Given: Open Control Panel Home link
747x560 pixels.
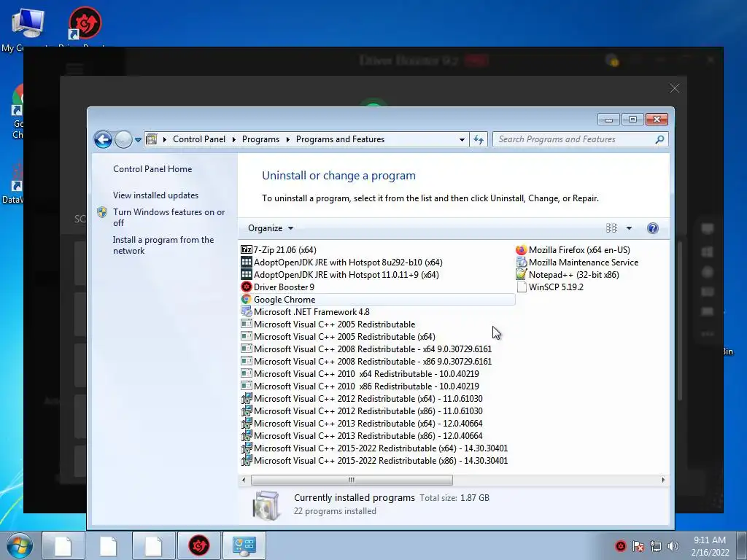Looking at the screenshot, I should [x=152, y=169].
